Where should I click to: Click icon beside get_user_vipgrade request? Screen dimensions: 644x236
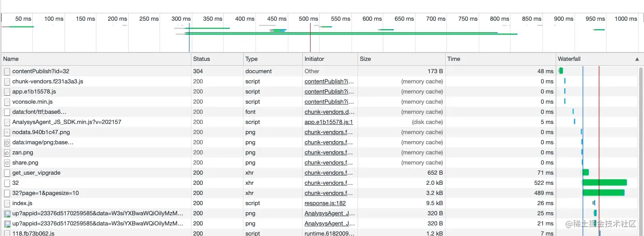pos(7,172)
